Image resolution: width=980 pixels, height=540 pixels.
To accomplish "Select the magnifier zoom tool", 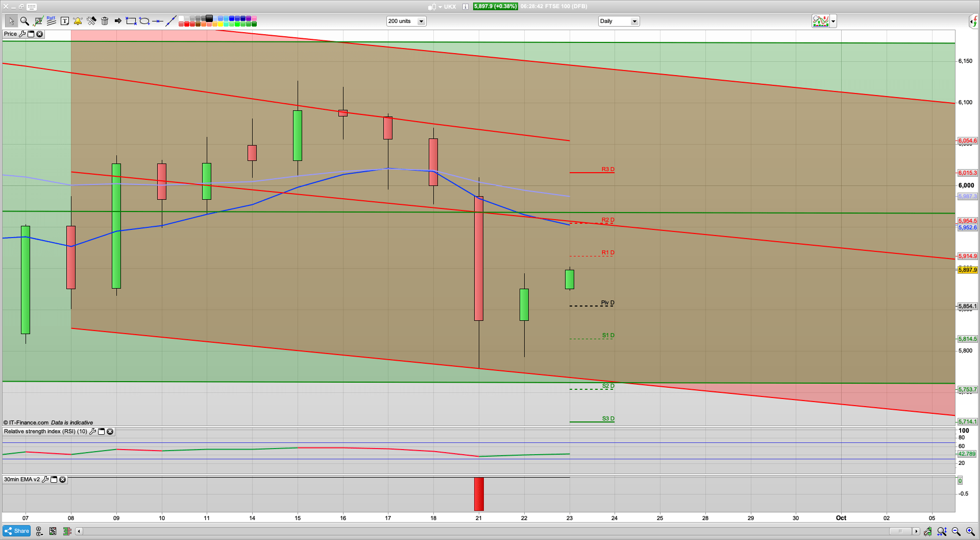I will pos(23,21).
